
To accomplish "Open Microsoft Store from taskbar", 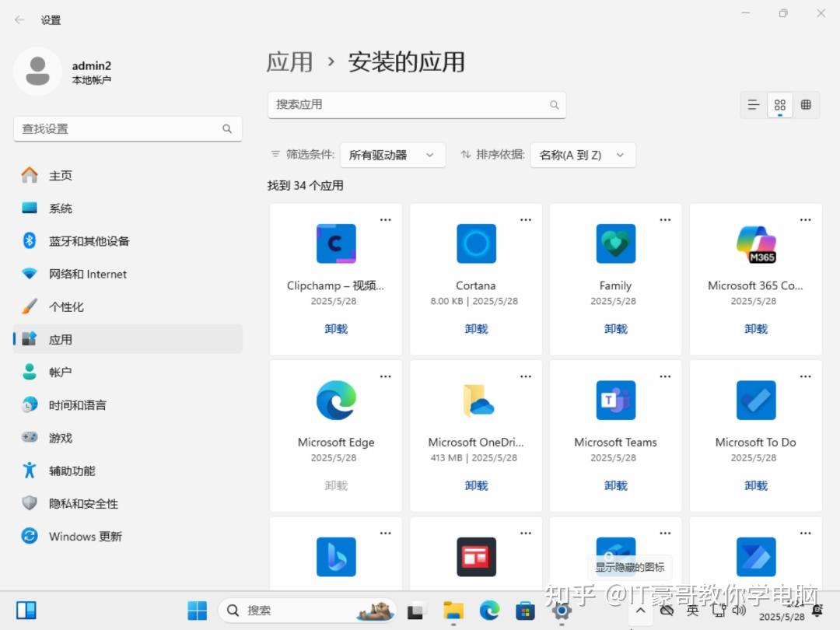I will pos(525,611).
